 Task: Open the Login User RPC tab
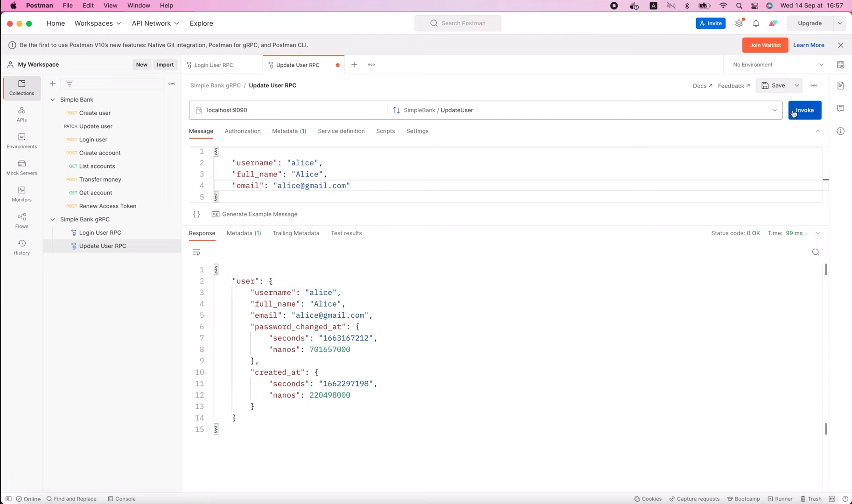(222, 65)
